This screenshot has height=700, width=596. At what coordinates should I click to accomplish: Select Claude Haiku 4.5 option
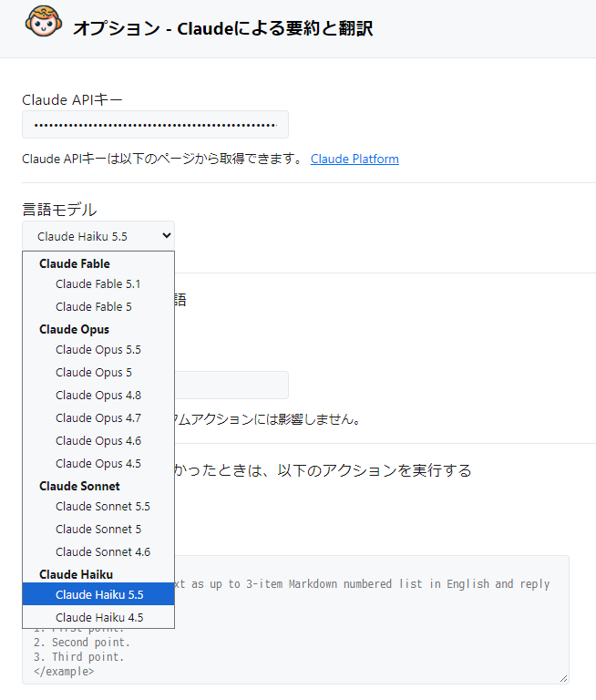[98, 617]
